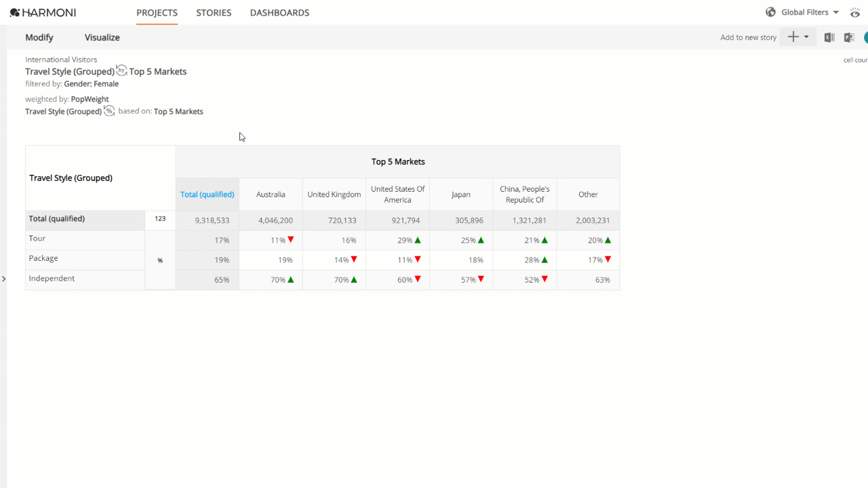
Task: Click the percentage swap icon in the subtitle
Action: tap(109, 110)
